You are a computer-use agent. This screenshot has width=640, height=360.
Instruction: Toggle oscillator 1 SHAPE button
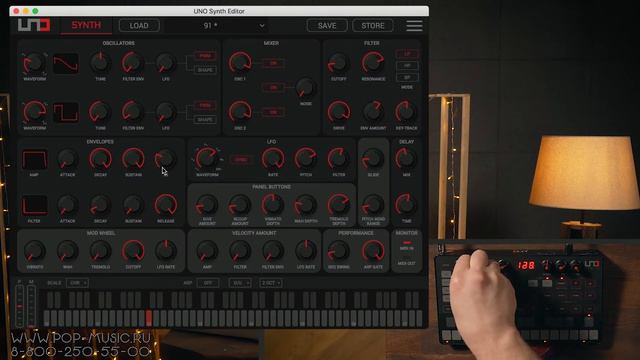(205, 70)
